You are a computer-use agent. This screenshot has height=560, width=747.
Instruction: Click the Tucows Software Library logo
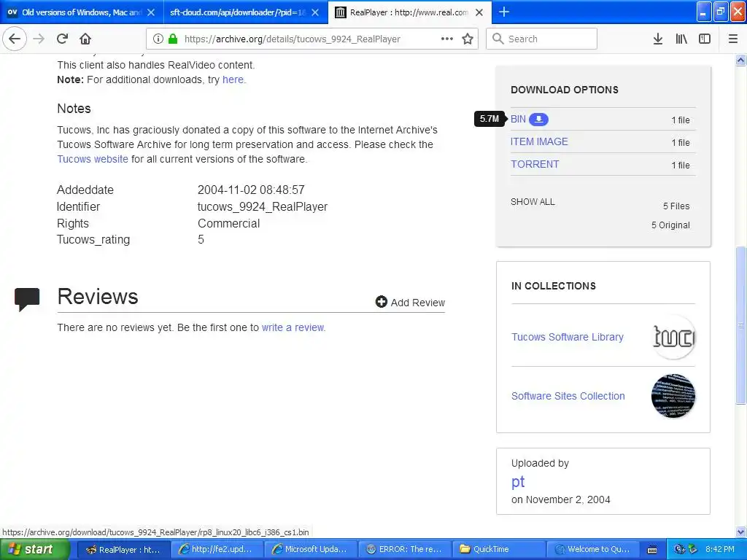tap(673, 337)
